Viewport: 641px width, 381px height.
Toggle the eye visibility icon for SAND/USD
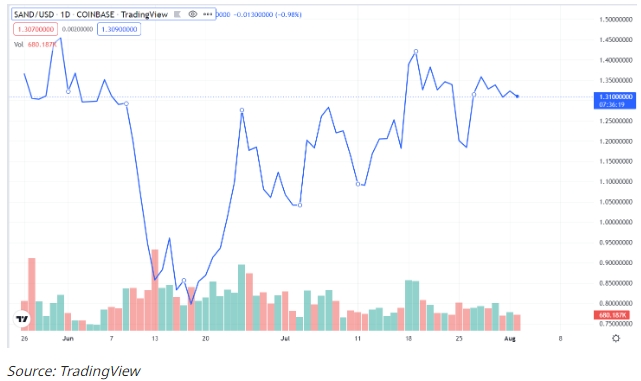click(193, 14)
